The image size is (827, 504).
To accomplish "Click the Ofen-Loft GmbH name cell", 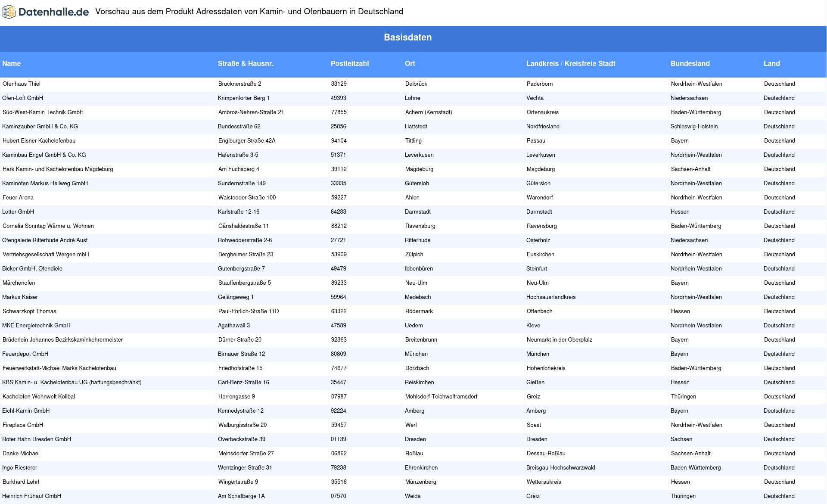I will pyautogui.click(x=23, y=98).
